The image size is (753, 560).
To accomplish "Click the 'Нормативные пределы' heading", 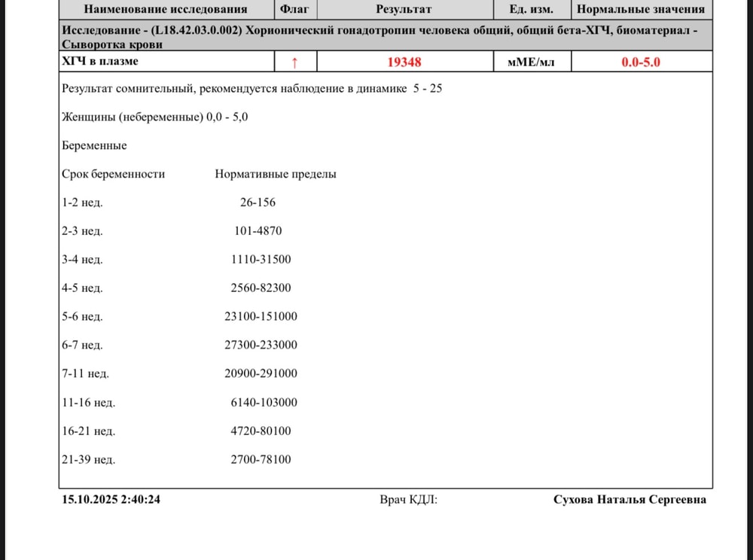I will pos(276,174).
